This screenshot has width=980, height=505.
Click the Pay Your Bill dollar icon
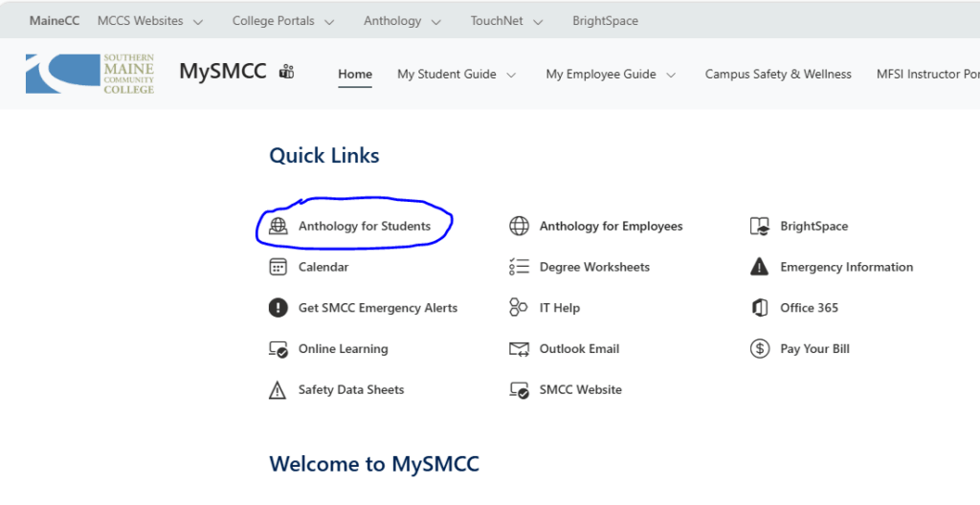point(759,349)
